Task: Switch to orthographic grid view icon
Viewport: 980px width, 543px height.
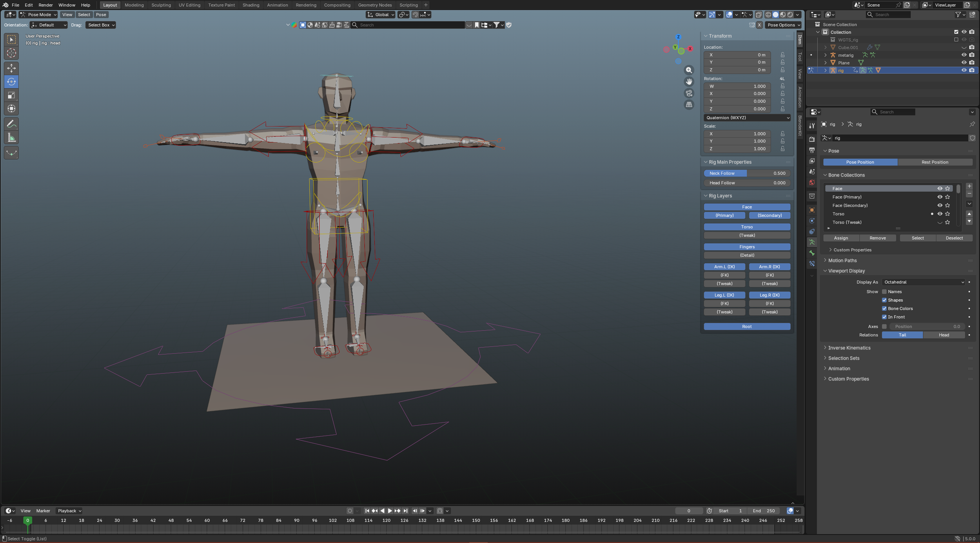Action: [689, 105]
